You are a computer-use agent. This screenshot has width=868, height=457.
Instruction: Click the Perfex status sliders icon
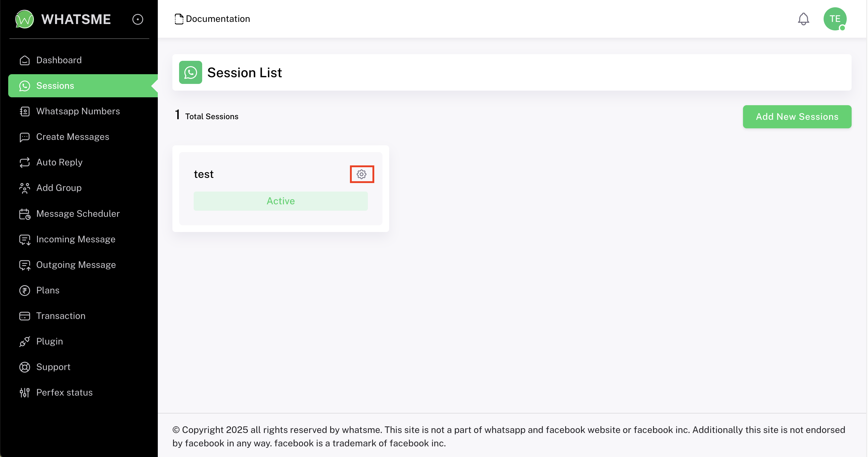pos(24,392)
